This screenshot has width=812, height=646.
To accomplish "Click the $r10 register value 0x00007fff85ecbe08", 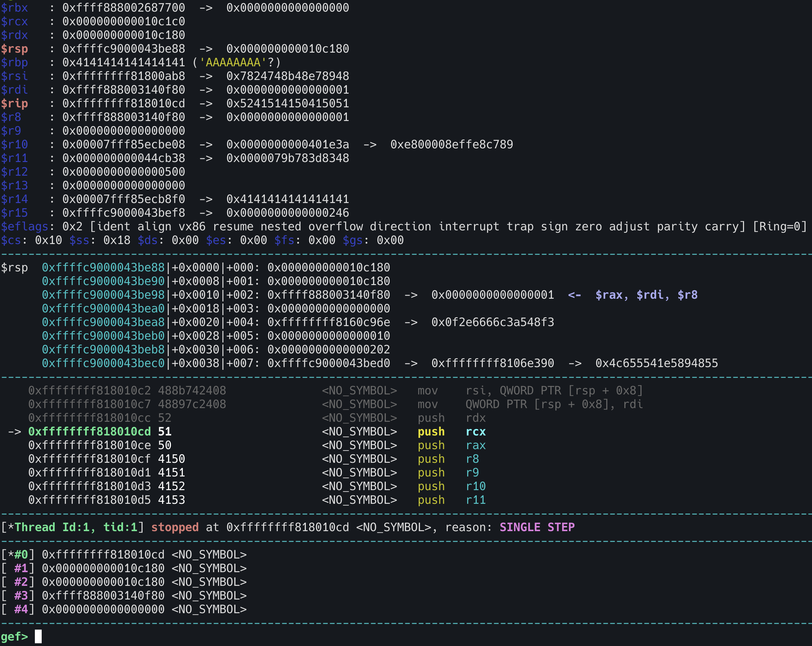I will [x=123, y=145].
